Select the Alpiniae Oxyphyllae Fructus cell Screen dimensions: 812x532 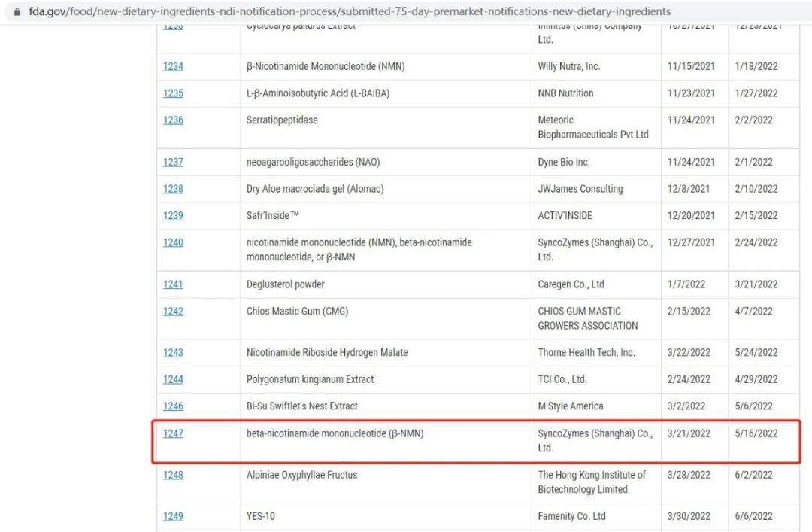click(386, 482)
